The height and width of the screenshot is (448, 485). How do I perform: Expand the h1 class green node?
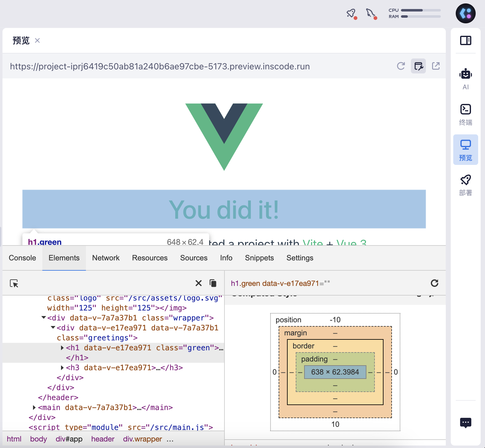coord(62,348)
